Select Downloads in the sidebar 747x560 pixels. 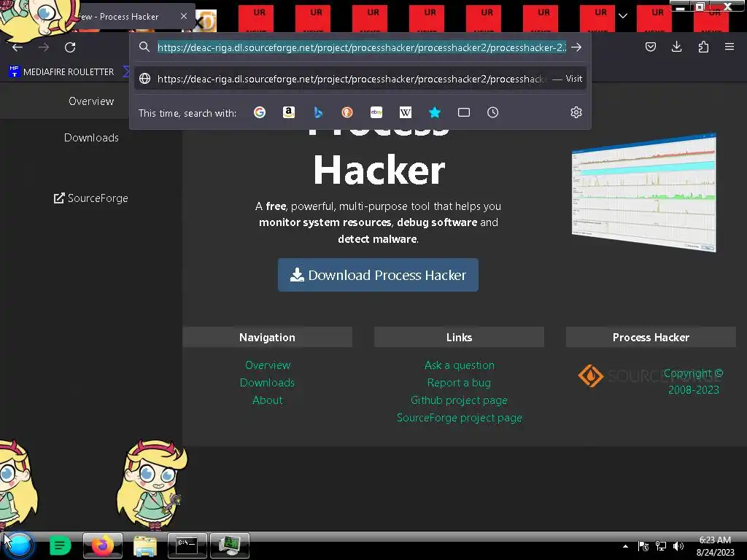coord(91,138)
